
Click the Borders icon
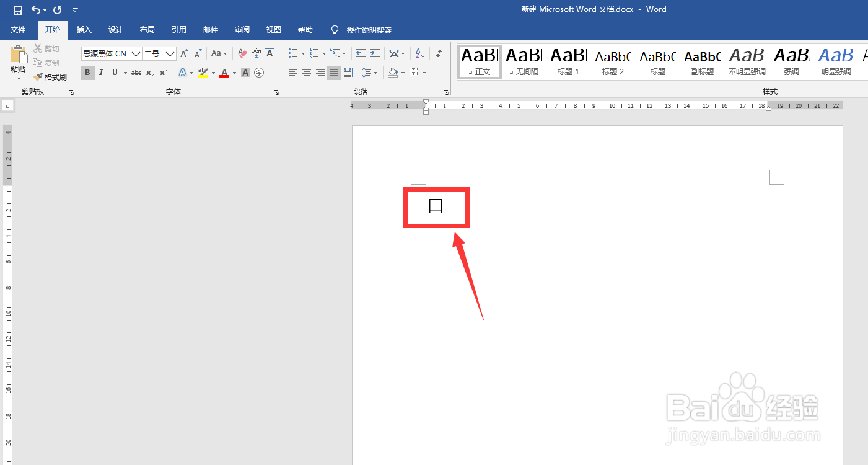click(x=414, y=73)
